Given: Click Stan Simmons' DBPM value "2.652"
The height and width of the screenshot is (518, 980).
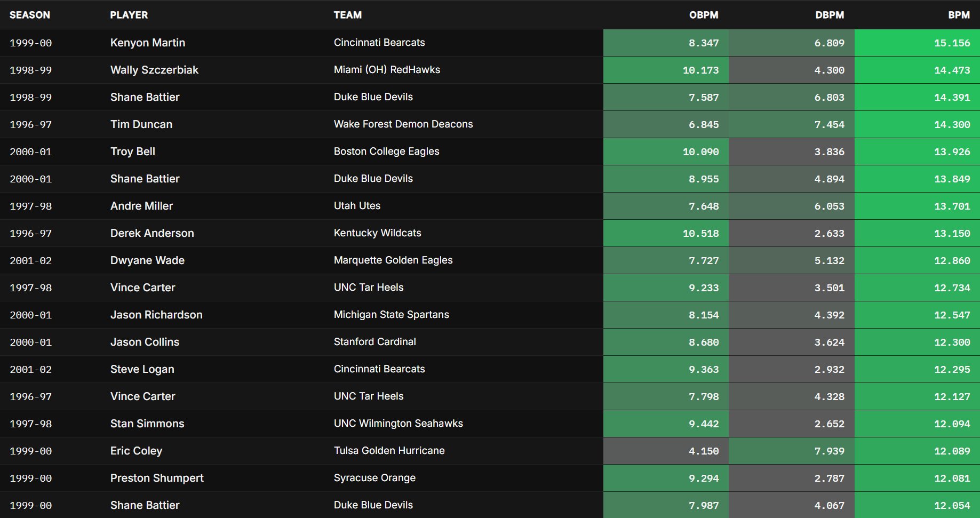Looking at the screenshot, I should [830, 424].
